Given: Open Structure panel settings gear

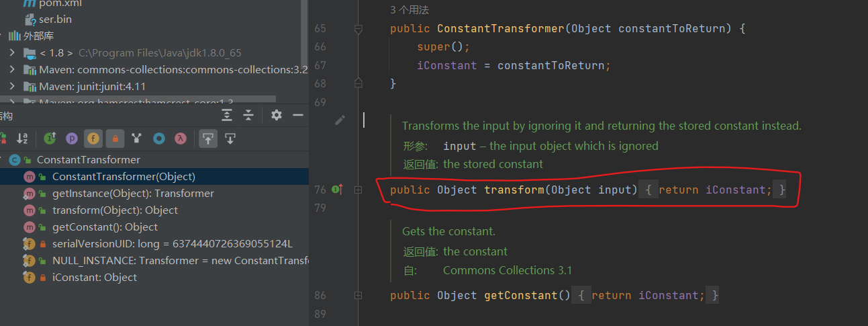Looking at the screenshot, I should 277,116.
